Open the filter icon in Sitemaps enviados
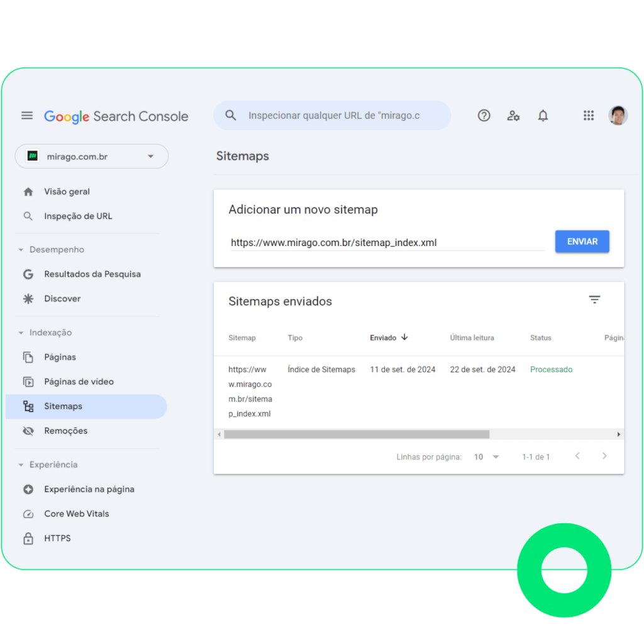 coord(594,299)
